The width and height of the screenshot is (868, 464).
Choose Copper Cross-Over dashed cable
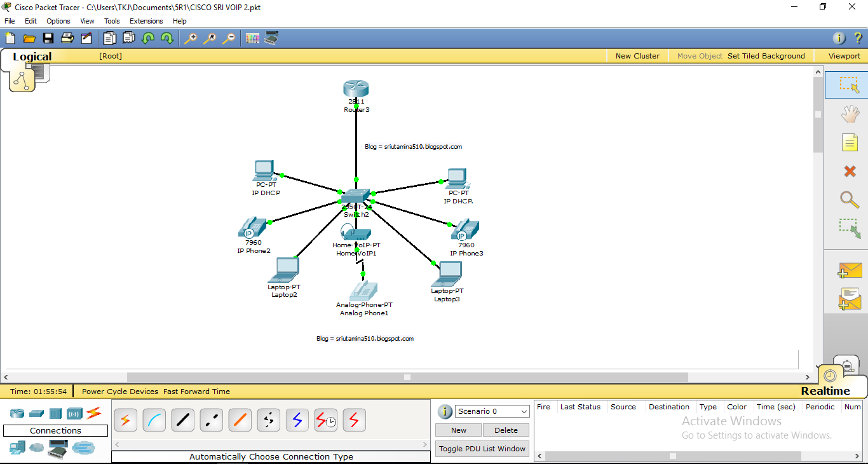pyautogui.click(x=211, y=420)
